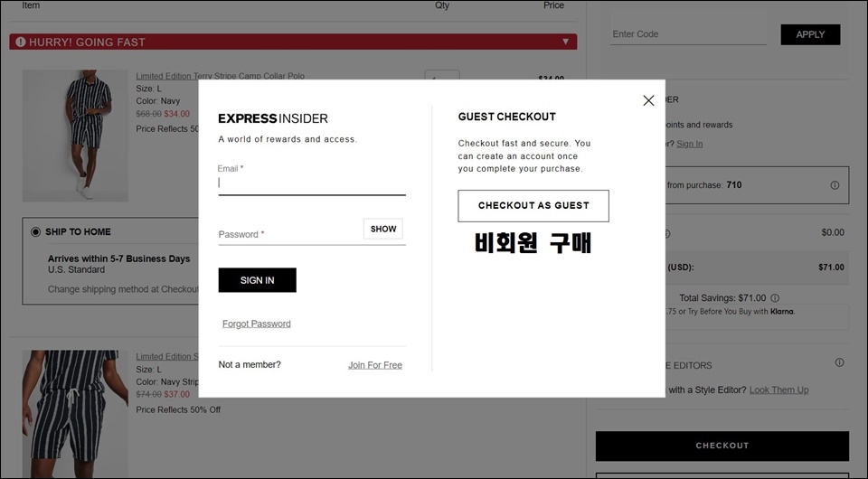Screen dimensions: 868x479
Task: Click the black CHECKOUT button
Action: [722, 446]
